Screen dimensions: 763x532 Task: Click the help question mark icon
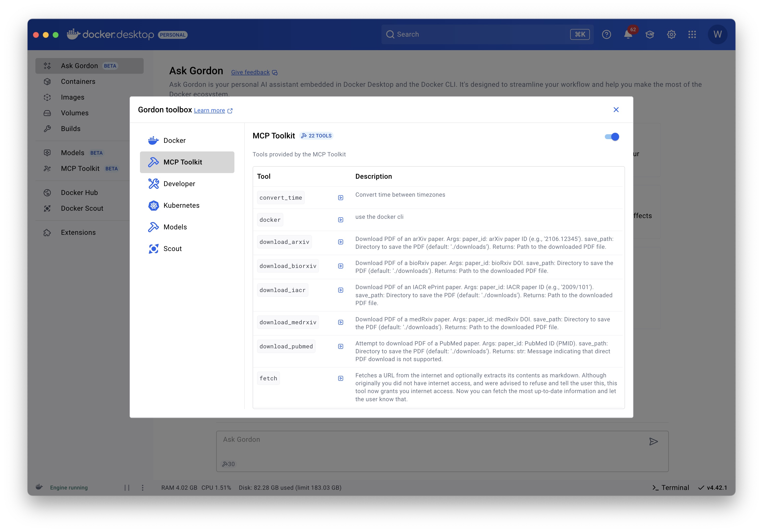606,34
